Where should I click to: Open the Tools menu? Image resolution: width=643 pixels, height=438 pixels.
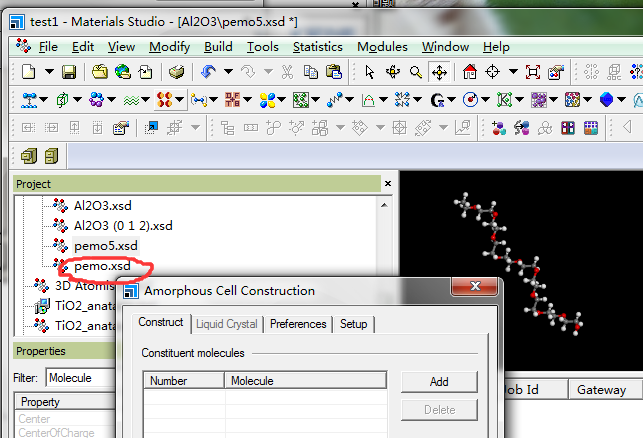coord(262,47)
